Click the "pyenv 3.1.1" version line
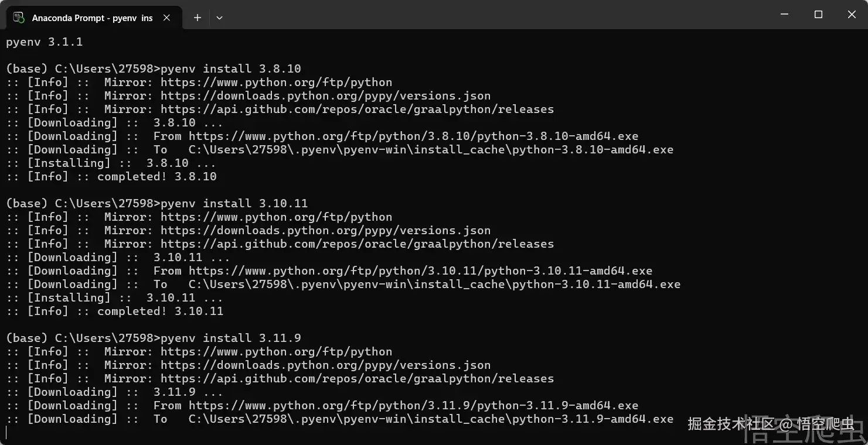The width and height of the screenshot is (868, 445). (x=45, y=42)
